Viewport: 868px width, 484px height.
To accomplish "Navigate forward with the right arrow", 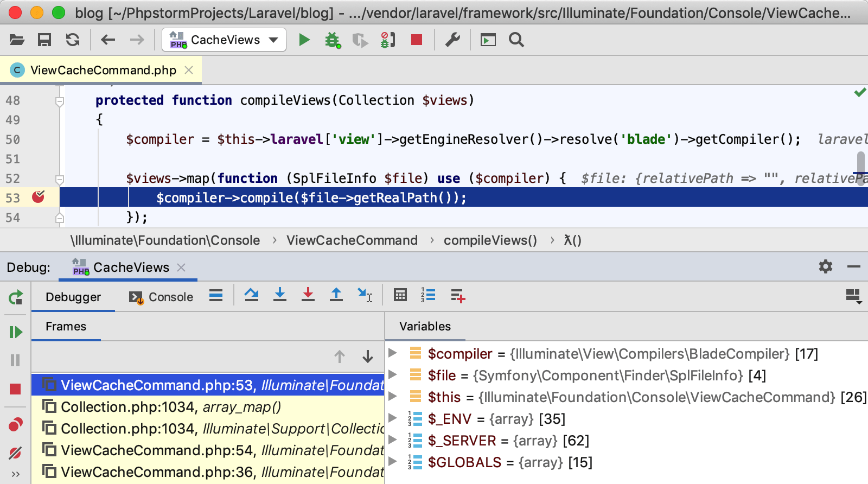I will tap(137, 40).
